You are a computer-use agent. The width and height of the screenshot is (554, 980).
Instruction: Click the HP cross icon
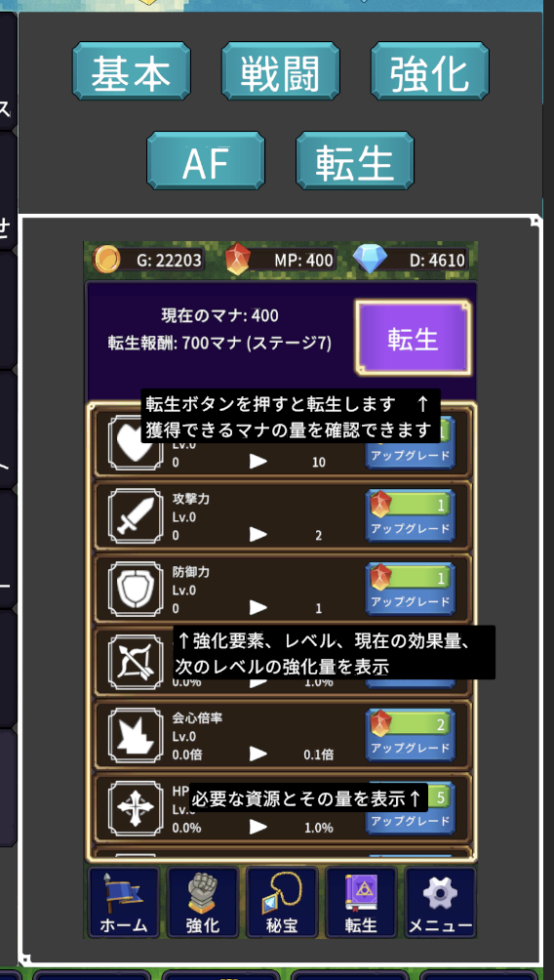pyautogui.click(x=136, y=808)
